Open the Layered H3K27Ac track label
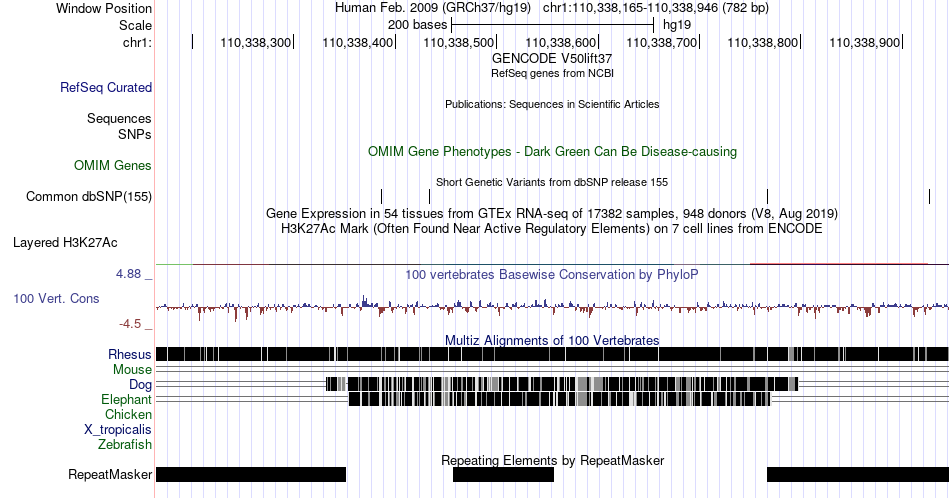 click(x=65, y=242)
